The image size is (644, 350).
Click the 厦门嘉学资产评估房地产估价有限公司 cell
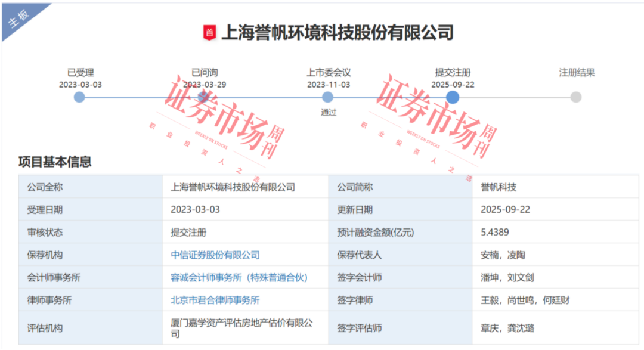245,328
